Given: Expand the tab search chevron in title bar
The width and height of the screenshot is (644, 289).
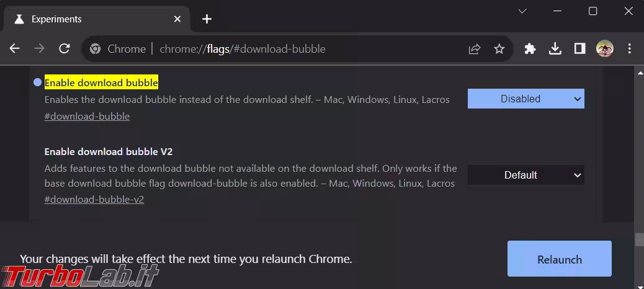Looking at the screenshot, I should pos(522,11).
